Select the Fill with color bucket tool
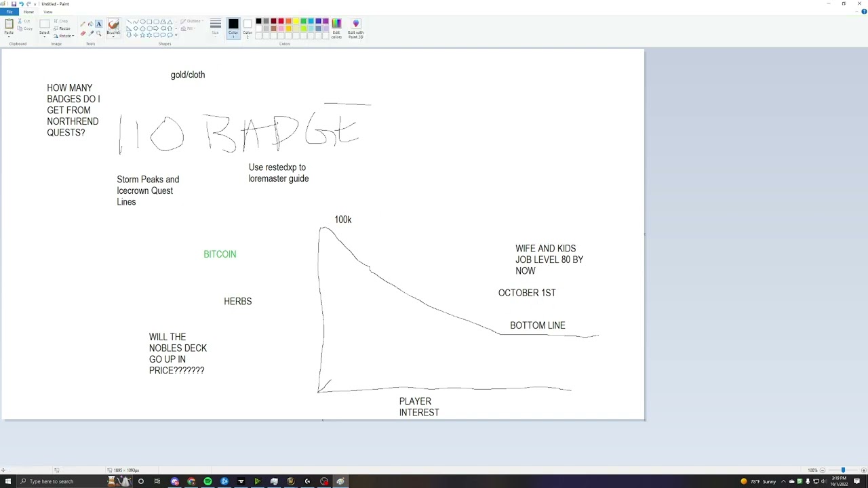The height and width of the screenshot is (488, 868). (91, 24)
